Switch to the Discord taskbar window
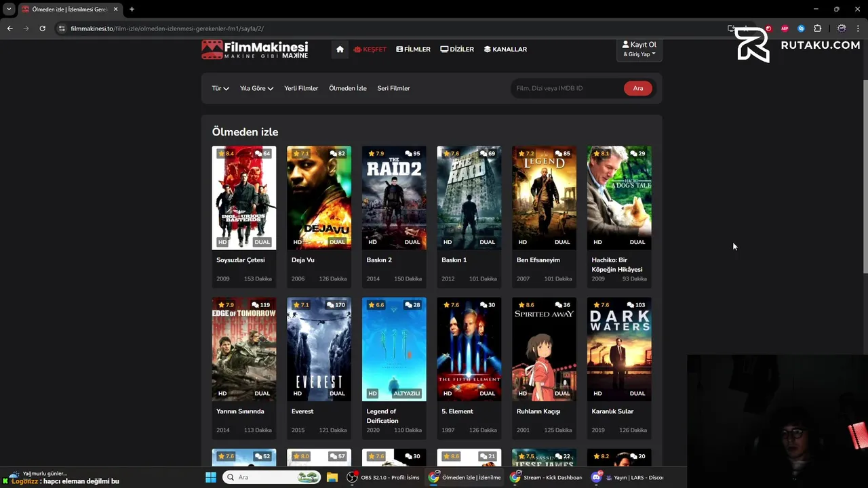The width and height of the screenshot is (868, 488). (x=628, y=477)
